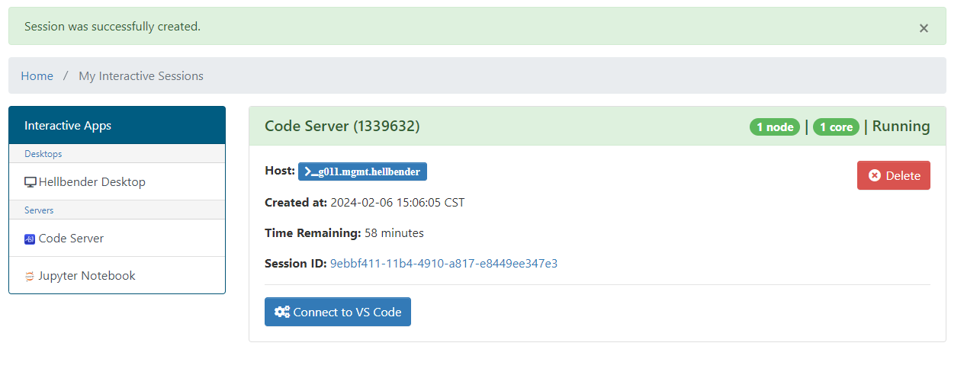
Task: Dismiss the session created success alert
Action: tap(923, 28)
